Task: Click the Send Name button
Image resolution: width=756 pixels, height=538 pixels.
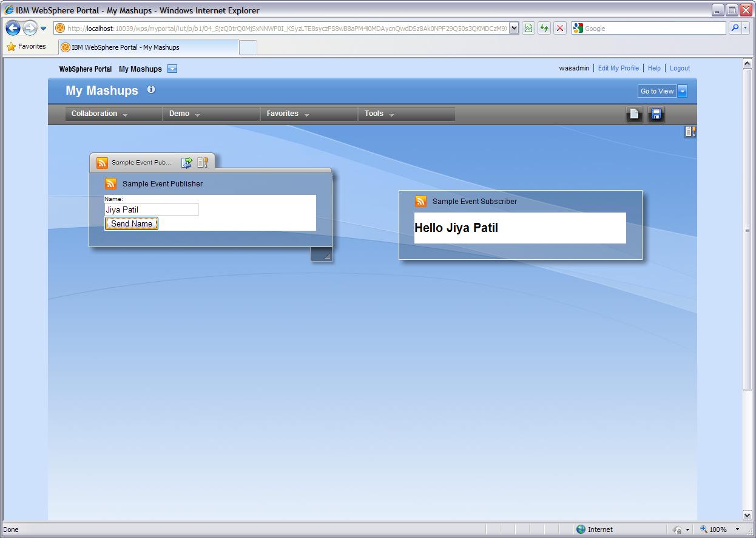Action: pyautogui.click(x=132, y=223)
